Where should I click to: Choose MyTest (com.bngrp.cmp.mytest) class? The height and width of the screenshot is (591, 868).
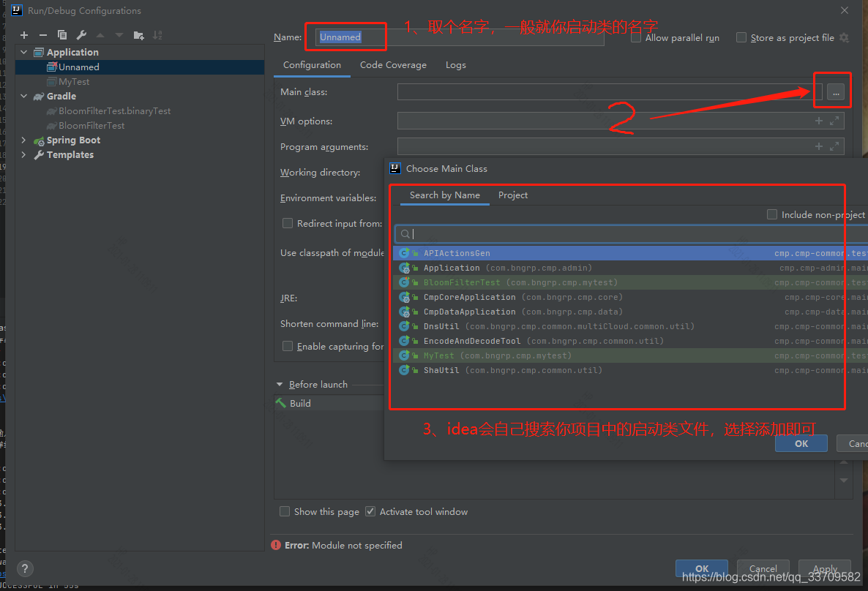click(x=631, y=355)
